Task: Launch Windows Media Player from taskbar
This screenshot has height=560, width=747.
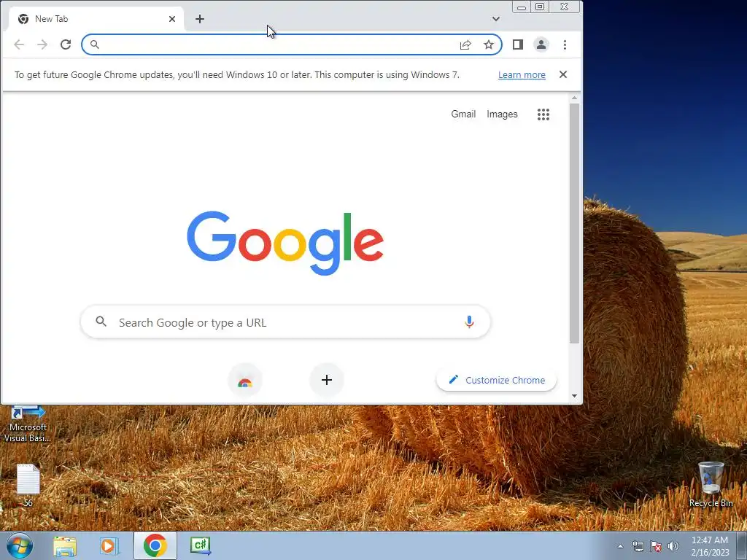Action: click(109, 546)
